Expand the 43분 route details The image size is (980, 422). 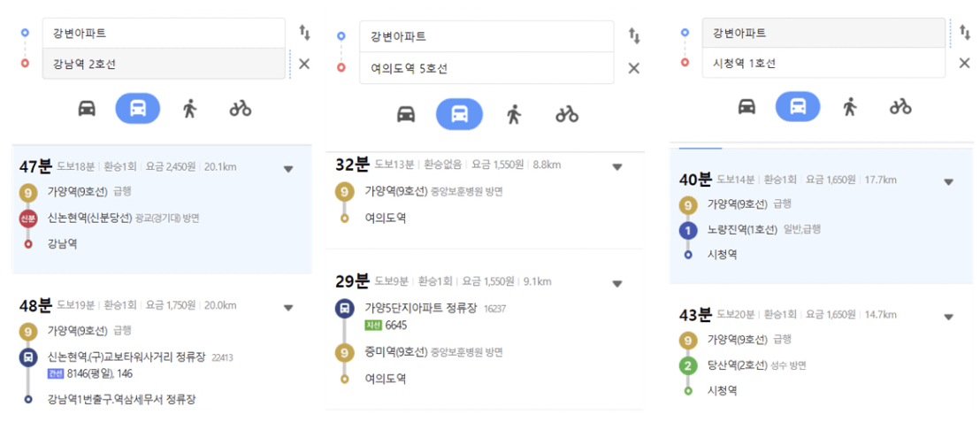948,317
